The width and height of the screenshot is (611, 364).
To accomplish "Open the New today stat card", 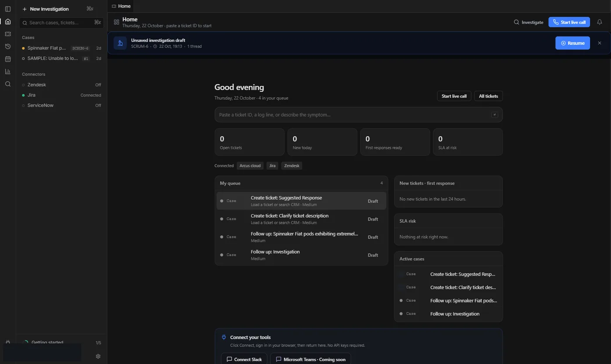I will [322, 142].
